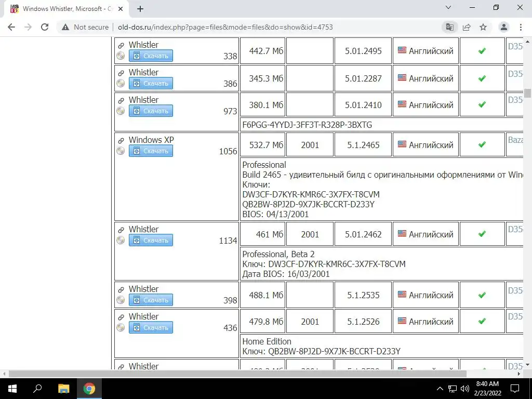Go back to previous page
Screen dimensions: 532x399
[11, 27]
